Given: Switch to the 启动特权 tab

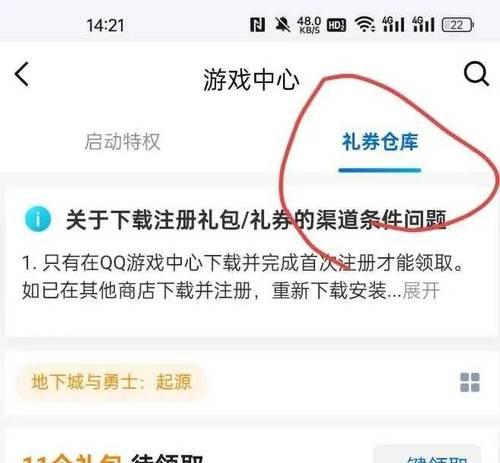Looking at the screenshot, I should tap(122, 141).
